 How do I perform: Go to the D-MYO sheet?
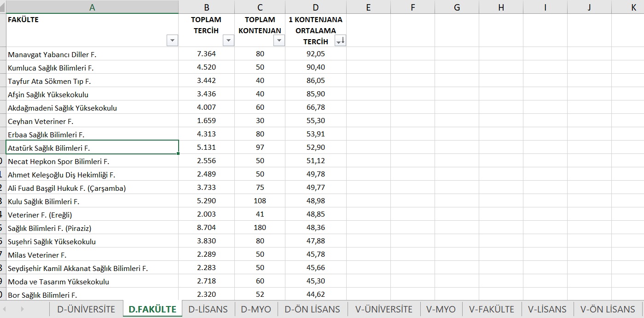pyautogui.click(x=256, y=309)
